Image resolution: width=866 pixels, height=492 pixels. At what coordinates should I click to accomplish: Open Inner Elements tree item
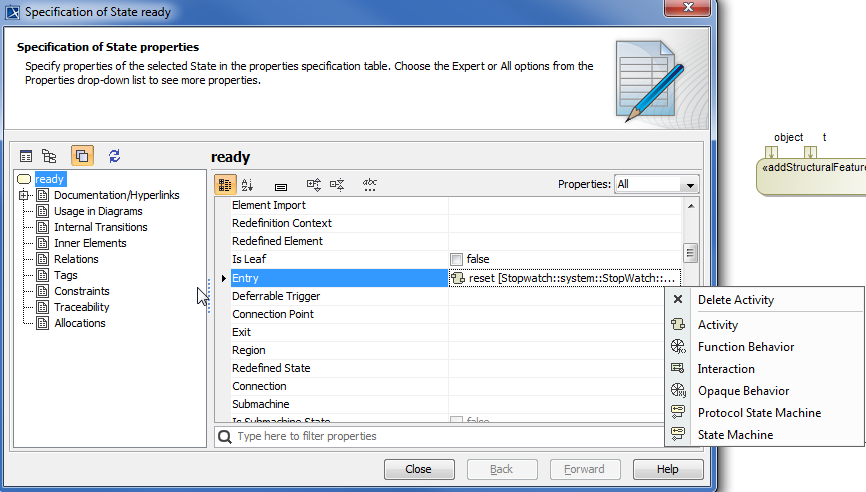(x=90, y=243)
